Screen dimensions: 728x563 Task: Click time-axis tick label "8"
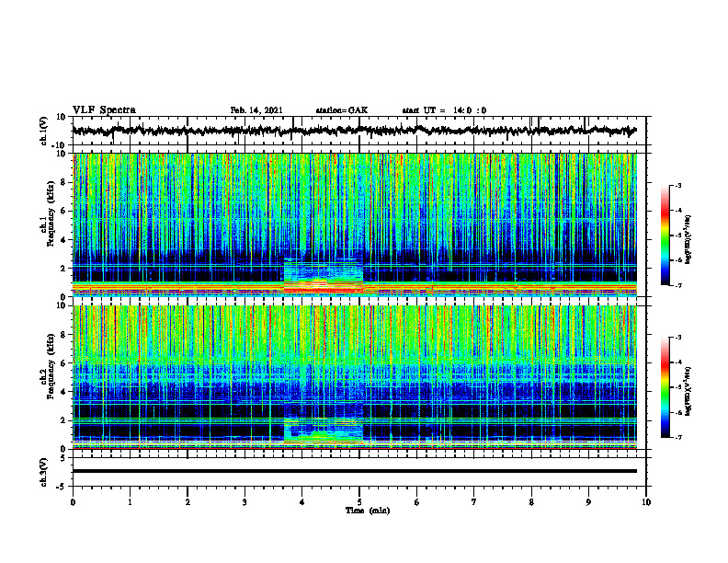coord(531,502)
